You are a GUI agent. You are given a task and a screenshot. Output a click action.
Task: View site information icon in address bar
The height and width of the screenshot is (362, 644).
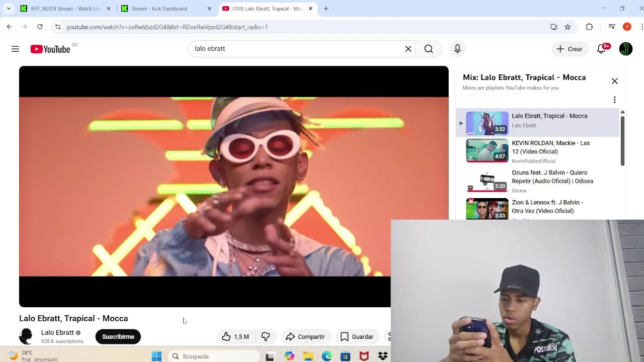58,27
